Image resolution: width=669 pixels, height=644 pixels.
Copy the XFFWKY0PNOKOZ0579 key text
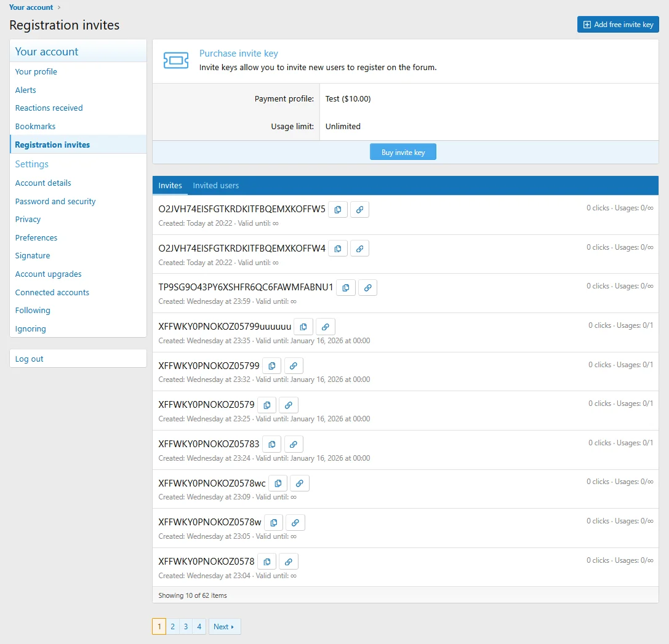click(266, 405)
